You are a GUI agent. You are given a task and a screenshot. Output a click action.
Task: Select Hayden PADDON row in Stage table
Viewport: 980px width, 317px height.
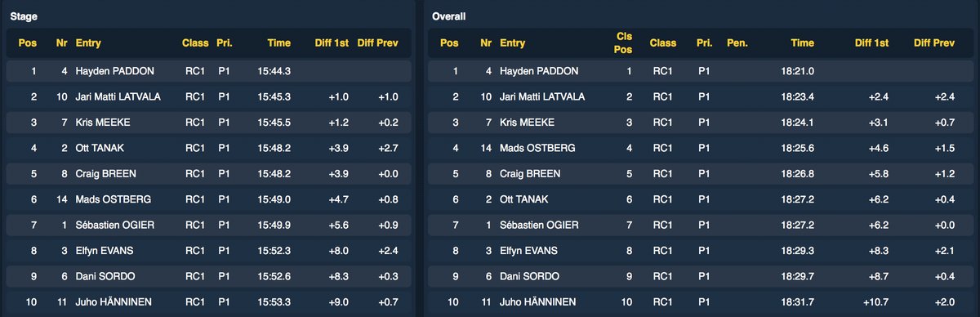pyautogui.click(x=207, y=71)
